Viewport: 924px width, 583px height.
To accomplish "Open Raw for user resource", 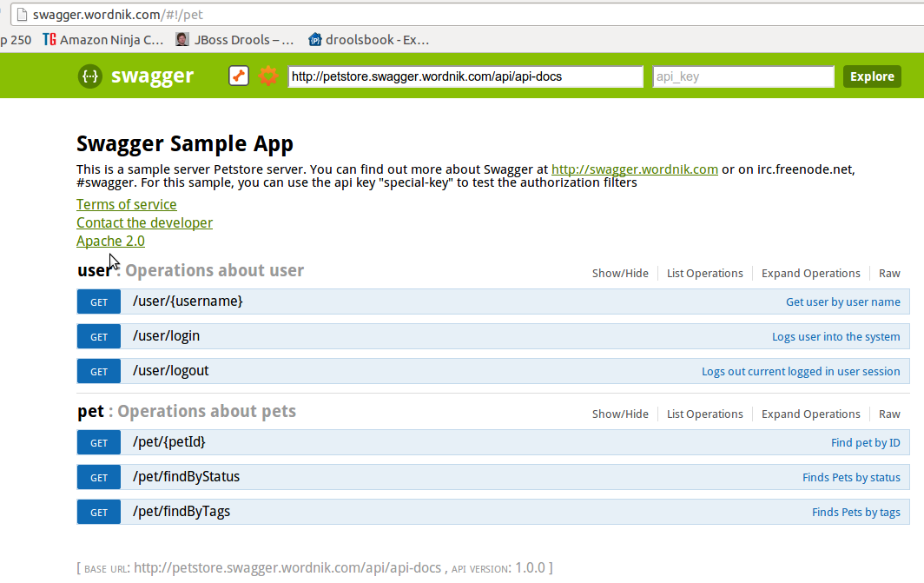I will (x=889, y=274).
